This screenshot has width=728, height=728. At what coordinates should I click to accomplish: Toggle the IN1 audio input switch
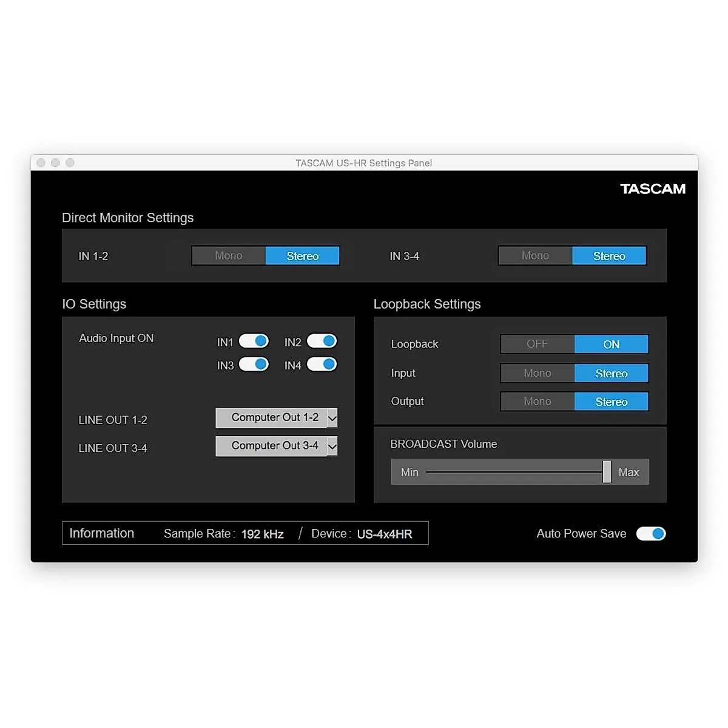[x=254, y=342]
